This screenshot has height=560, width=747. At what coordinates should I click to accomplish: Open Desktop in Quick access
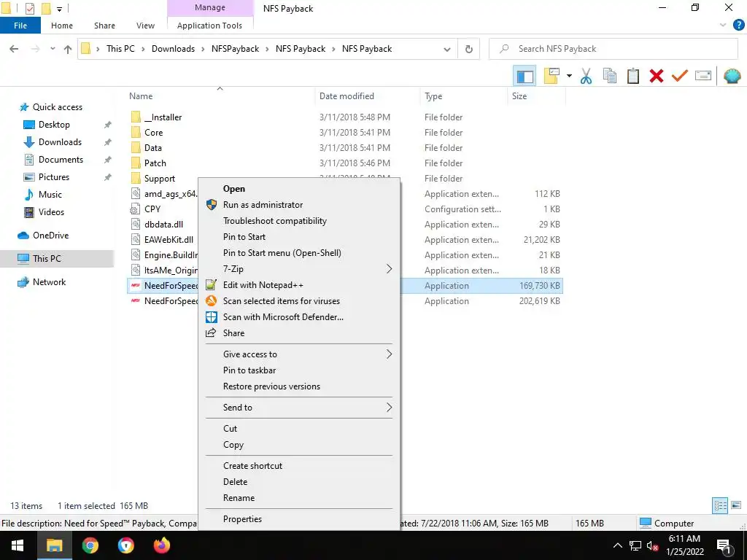pyautogui.click(x=54, y=125)
